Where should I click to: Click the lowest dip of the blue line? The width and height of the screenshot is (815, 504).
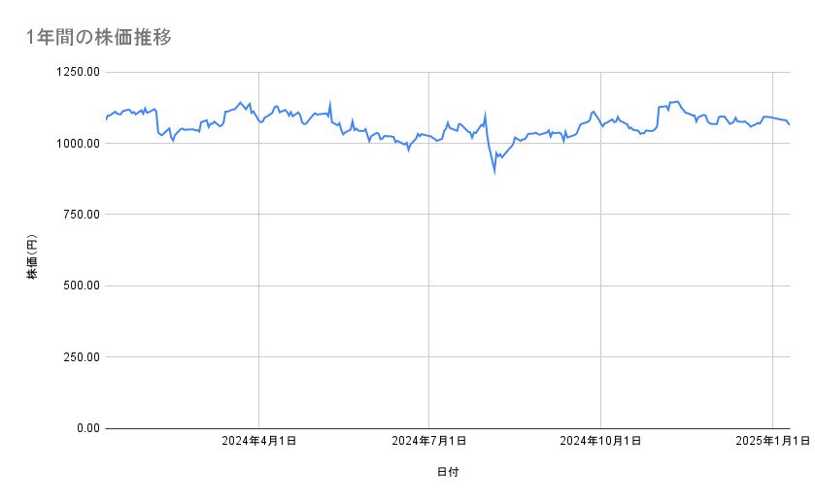click(x=494, y=171)
